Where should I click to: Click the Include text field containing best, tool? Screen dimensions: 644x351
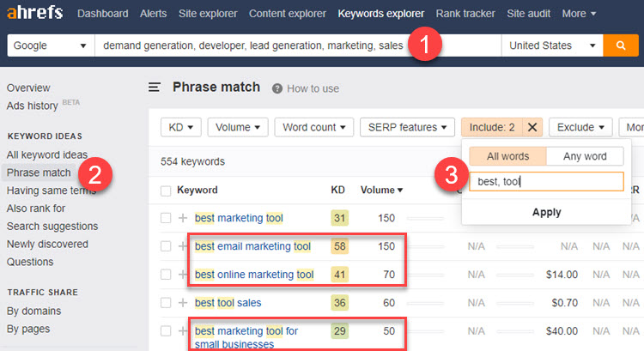546,181
